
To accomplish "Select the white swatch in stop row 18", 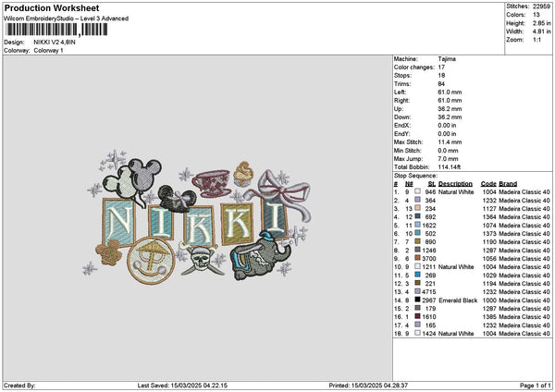I will [x=418, y=333].
